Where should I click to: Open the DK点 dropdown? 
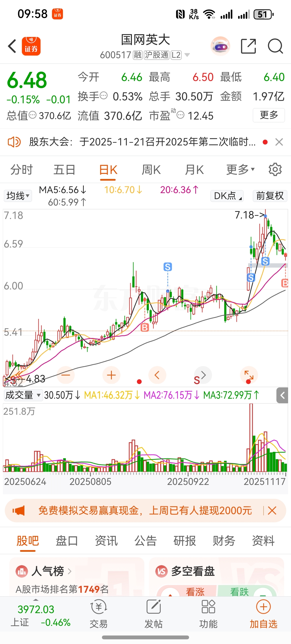tap(227, 195)
